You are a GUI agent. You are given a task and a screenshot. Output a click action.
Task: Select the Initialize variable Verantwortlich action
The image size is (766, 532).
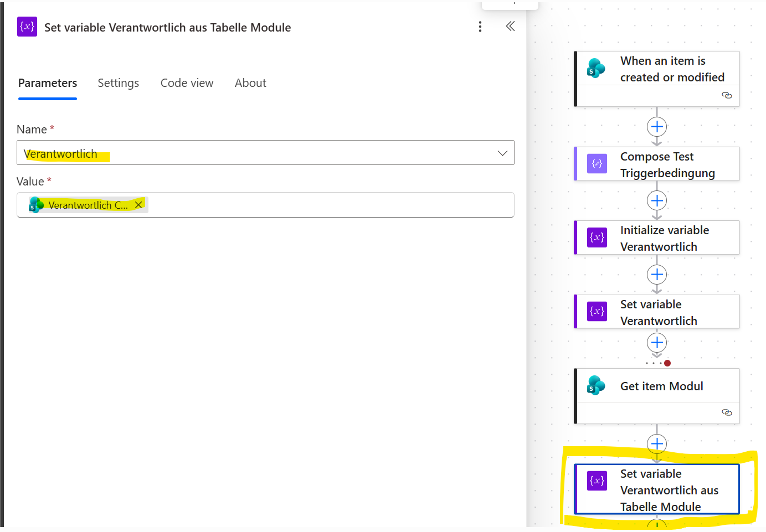[x=664, y=238]
